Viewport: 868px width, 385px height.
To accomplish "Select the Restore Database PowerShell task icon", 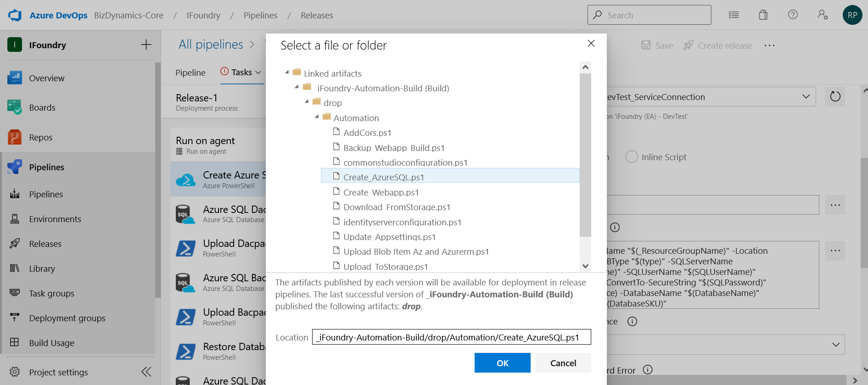I will pos(185,352).
